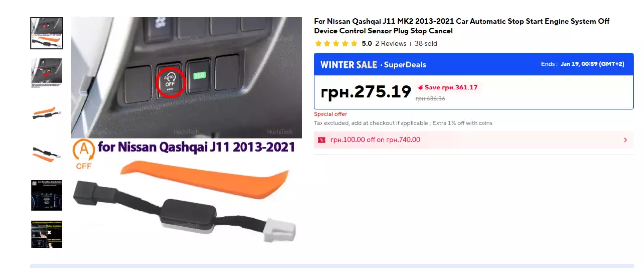The height and width of the screenshot is (268, 644).
Task: Click the грн.275.19 sale price
Action: coord(366,92)
